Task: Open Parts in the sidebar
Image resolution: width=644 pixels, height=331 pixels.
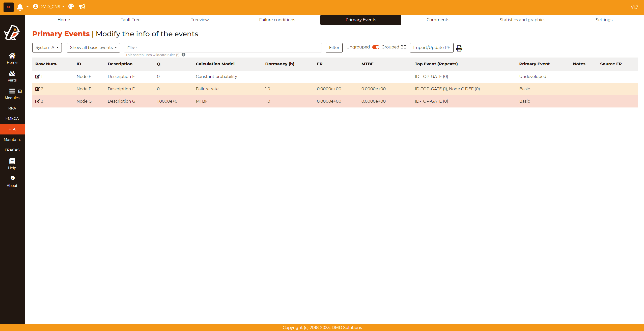Action: coord(12,76)
